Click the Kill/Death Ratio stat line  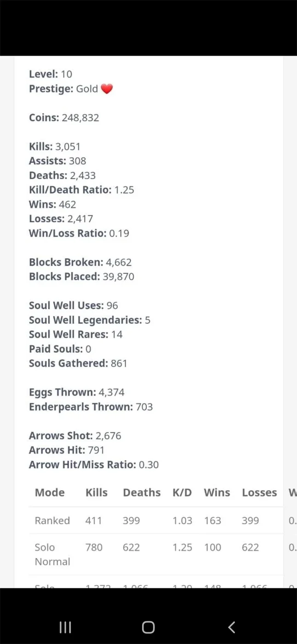click(x=81, y=190)
